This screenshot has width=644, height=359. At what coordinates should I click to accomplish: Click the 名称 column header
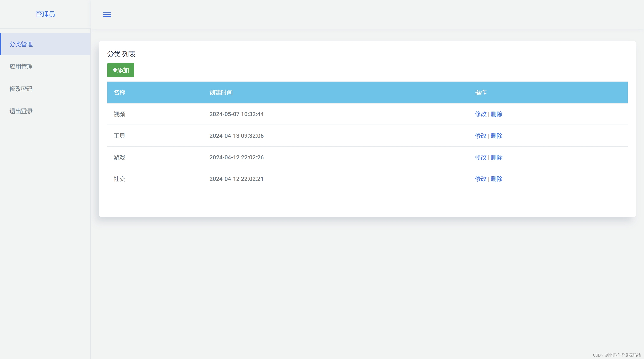pyautogui.click(x=119, y=93)
